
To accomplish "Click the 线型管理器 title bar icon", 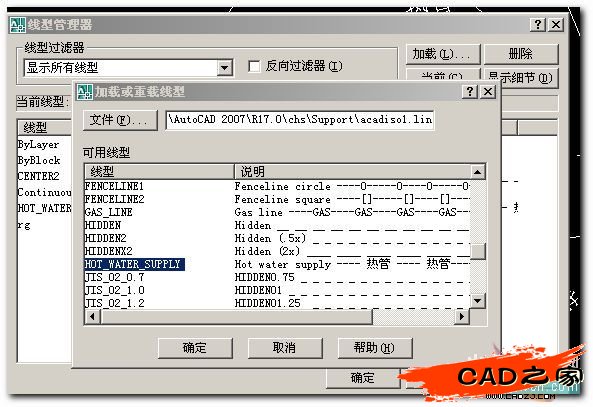I will 17,25.
